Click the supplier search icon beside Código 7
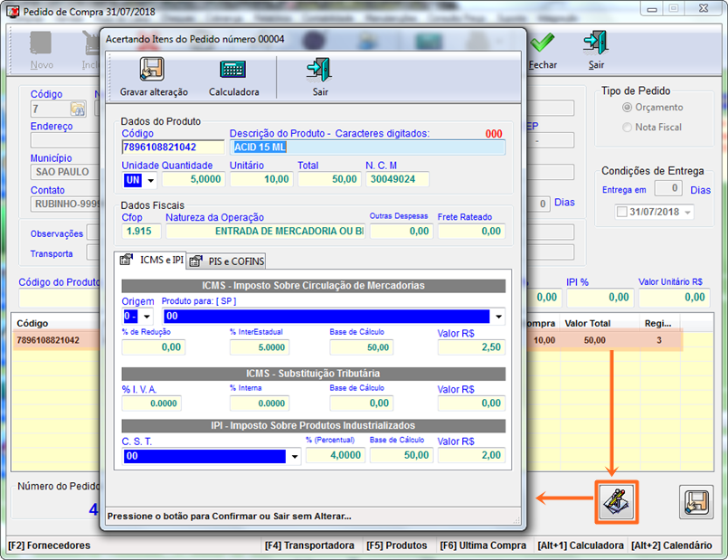Viewport: 728px width, 560px height. pos(78,109)
